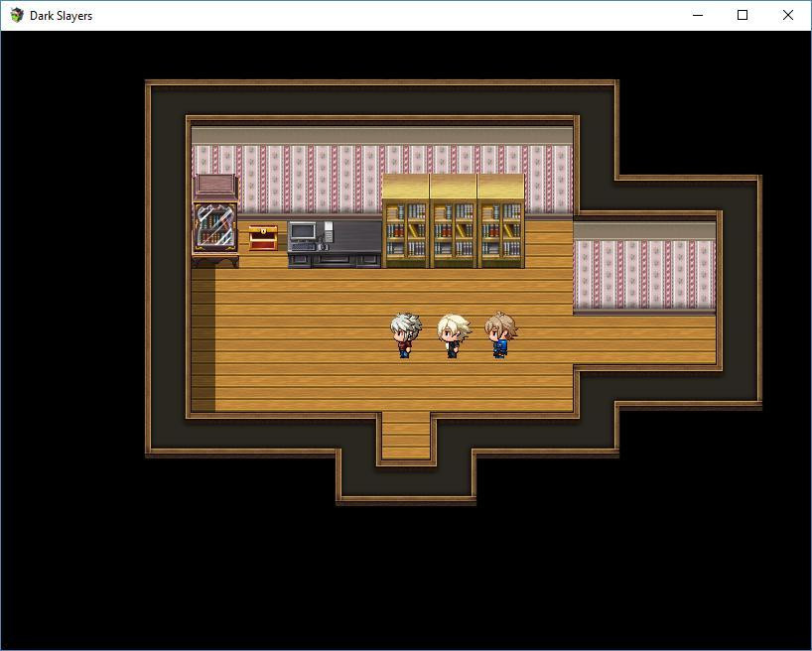Viewport: 812px width, 651px height.
Task: Select the blonde character in black outfit
Action: [454, 335]
